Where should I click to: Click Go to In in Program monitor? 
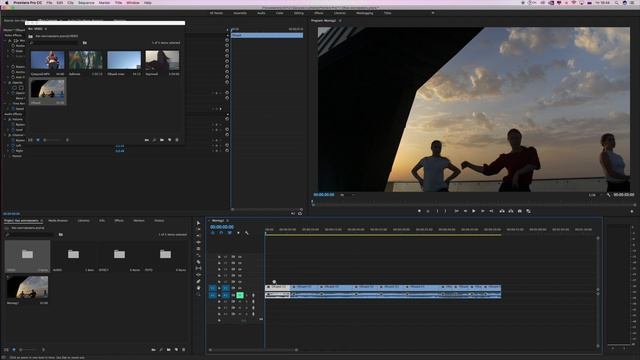(x=456, y=211)
